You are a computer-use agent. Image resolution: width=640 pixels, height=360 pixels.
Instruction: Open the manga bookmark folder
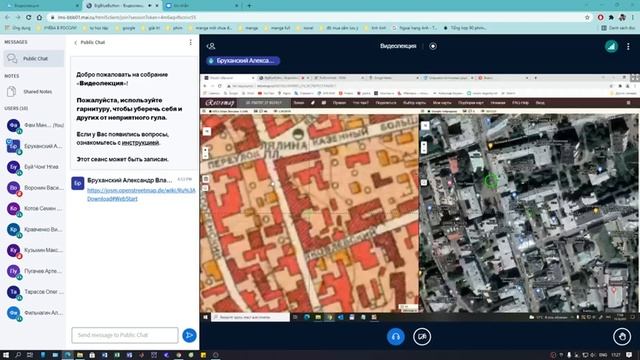[x=248, y=28]
